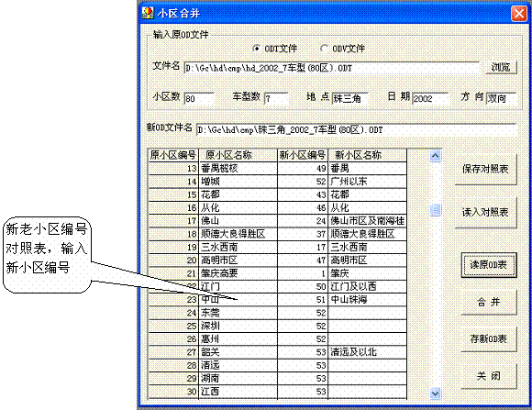Click the 从化 cell in original names
Image resolution: width=532 pixels, height=410 pixels.
(238, 207)
